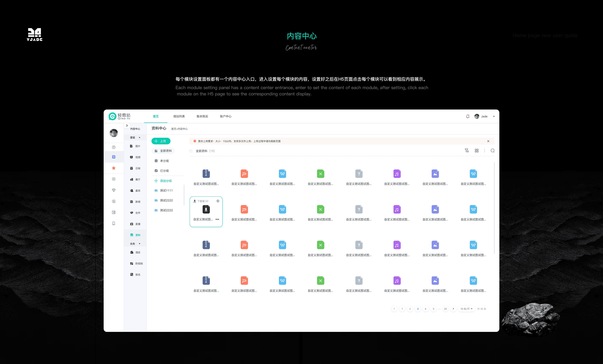This screenshot has width=603, height=364.
Task: Open 报名 in the content menu
Action: [135, 275]
